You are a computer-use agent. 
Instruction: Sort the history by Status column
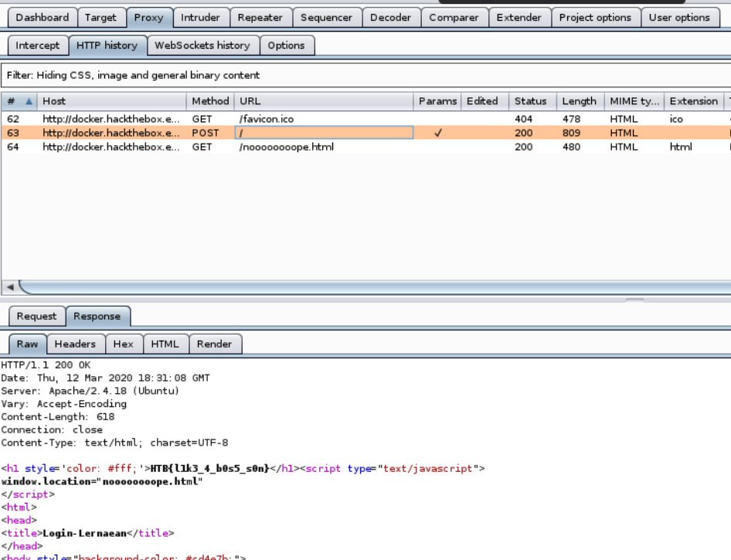point(530,101)
